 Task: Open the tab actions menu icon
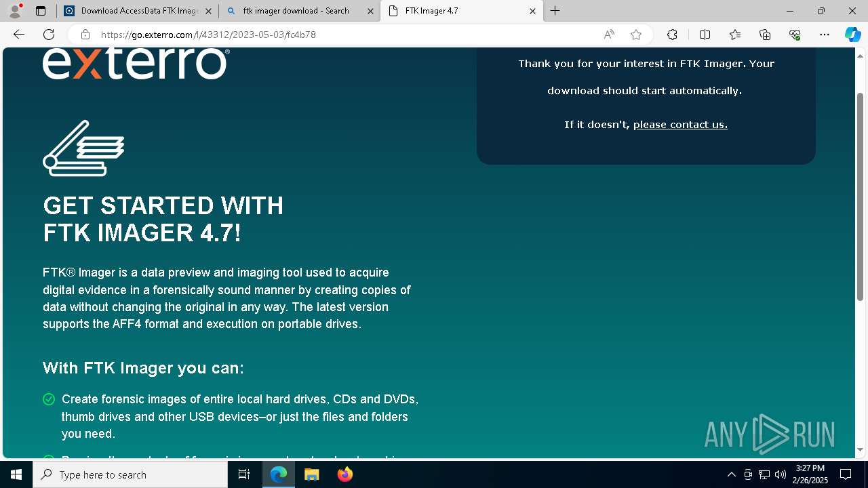click(x=41, y=11)
